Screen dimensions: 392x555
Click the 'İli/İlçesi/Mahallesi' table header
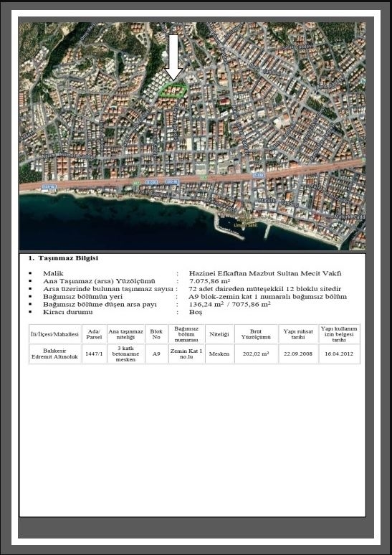(x=55, y=334)
